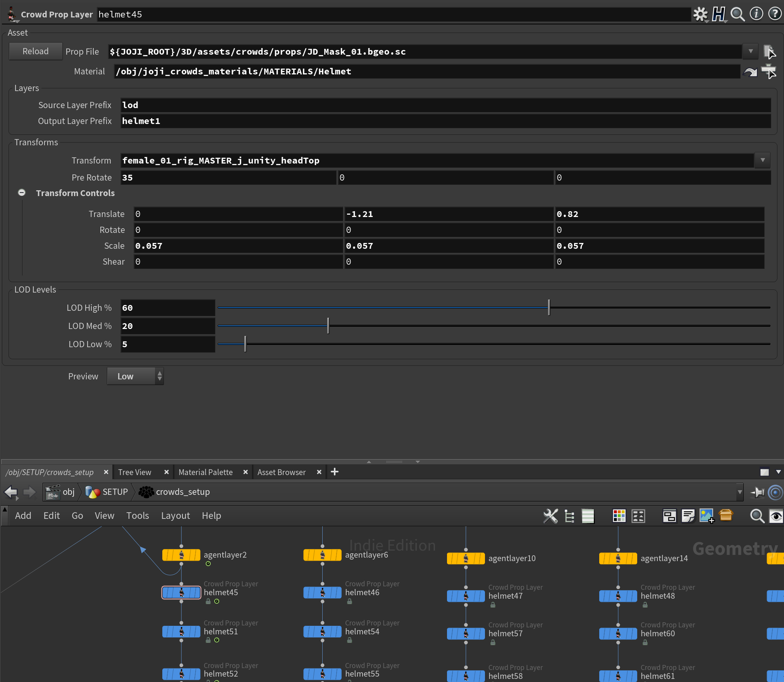Screen dimensions: 784x682
Task: Open the gear settings menu icon
Action: tap(700, 14)
